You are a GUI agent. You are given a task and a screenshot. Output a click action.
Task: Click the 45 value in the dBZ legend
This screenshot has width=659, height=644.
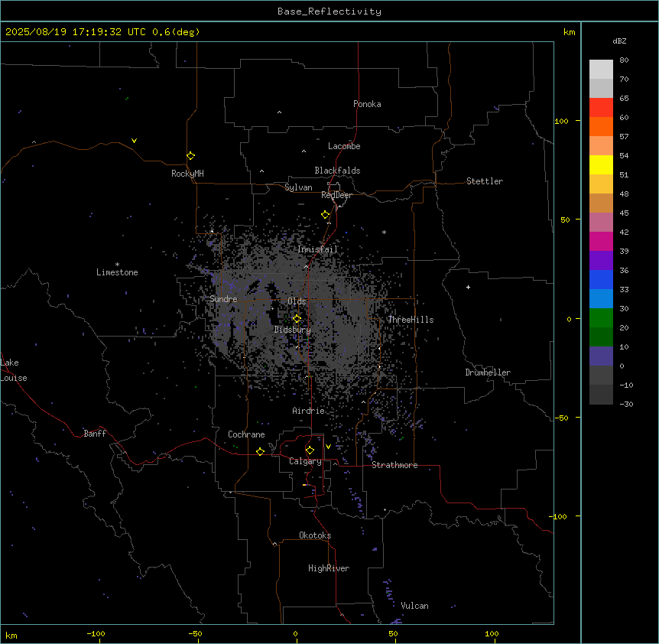(624, 213)
